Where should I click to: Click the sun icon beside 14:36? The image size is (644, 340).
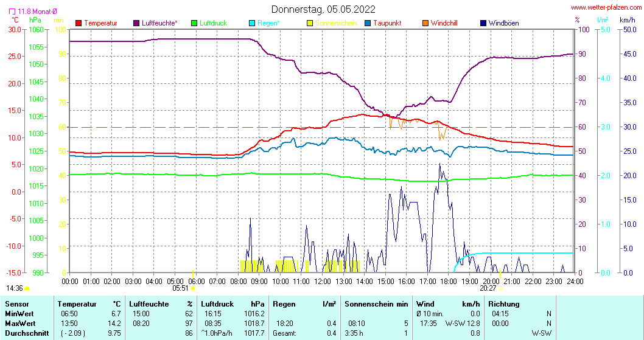[27, 288]
